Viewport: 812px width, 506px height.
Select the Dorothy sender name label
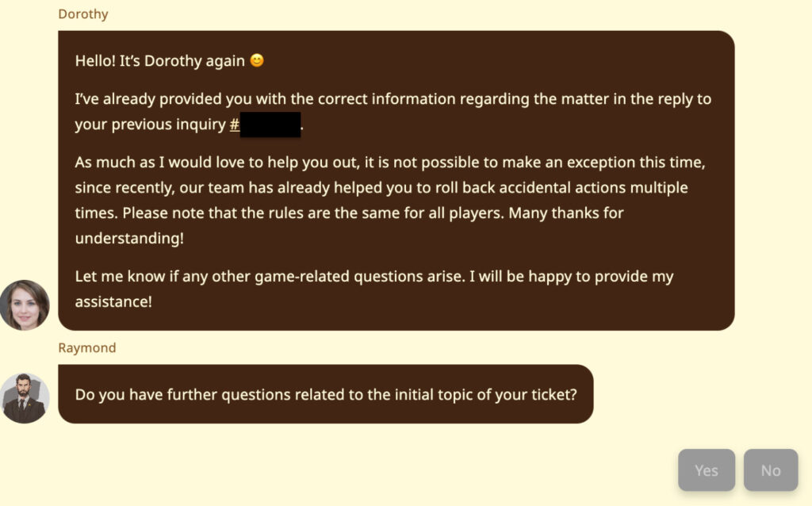click(x=82, y=14)
